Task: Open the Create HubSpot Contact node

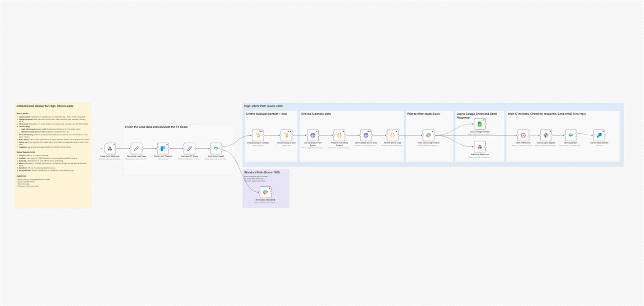Action: click(x=258, y=135)
